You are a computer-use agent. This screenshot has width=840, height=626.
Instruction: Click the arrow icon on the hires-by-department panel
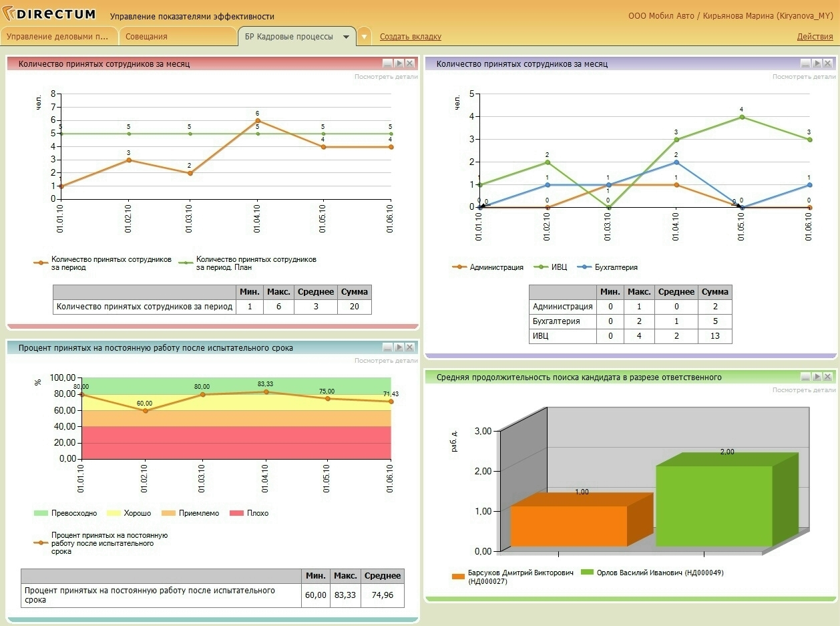817,63
